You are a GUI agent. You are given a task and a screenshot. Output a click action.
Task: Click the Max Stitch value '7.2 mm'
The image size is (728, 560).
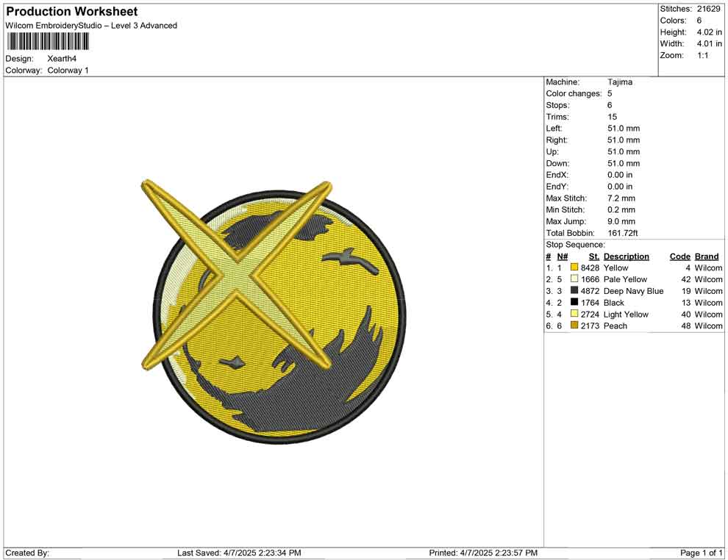tap(621, 198)
